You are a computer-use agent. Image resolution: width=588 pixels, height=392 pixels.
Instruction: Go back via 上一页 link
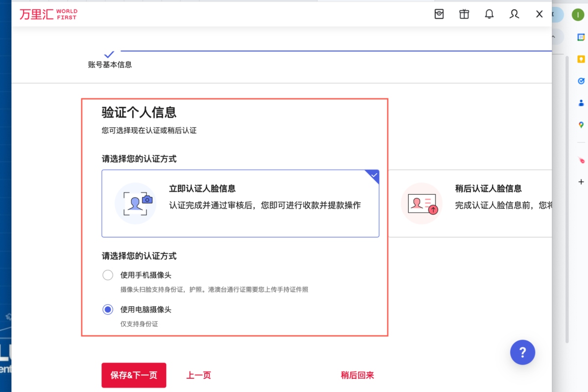198,375
